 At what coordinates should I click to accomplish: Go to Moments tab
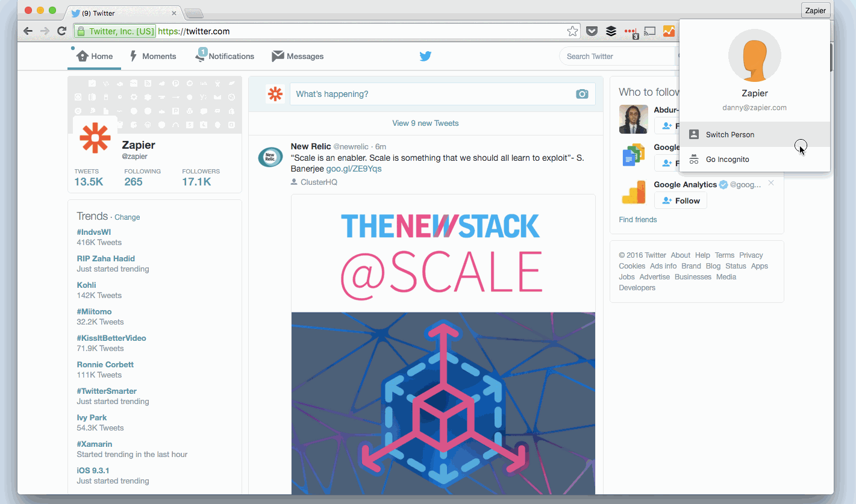153,56
